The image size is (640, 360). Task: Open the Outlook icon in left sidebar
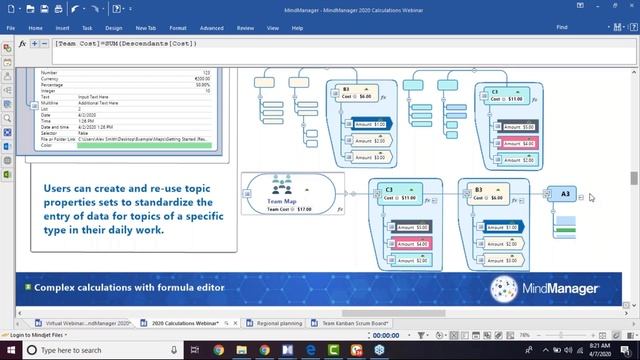tap(7, 147)
